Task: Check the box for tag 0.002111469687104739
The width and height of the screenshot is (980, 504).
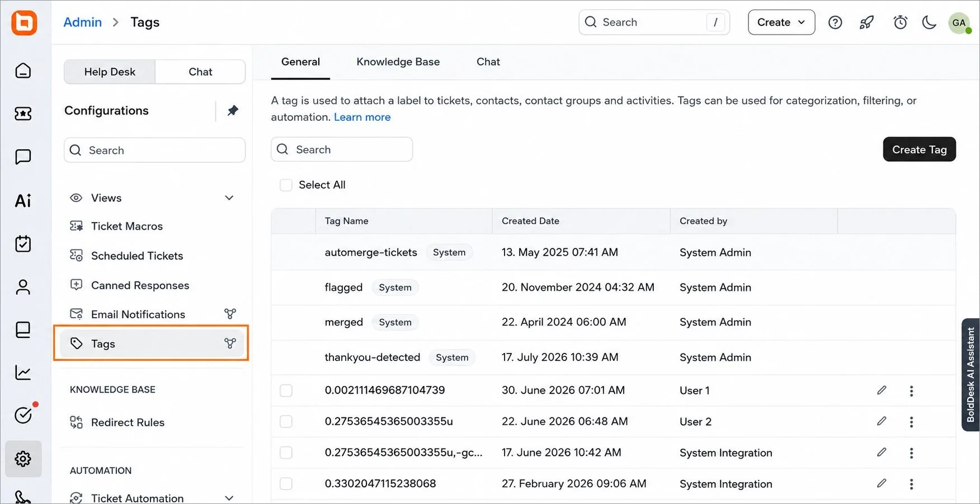Action: click(x=286, y=390)
